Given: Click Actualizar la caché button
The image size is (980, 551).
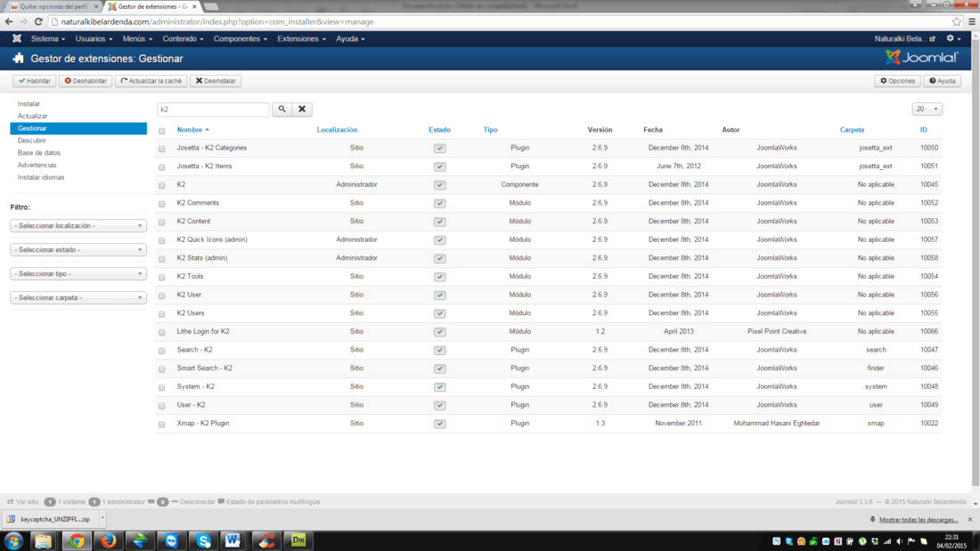Looking at the screenshot, I should [x=151, y=81].
